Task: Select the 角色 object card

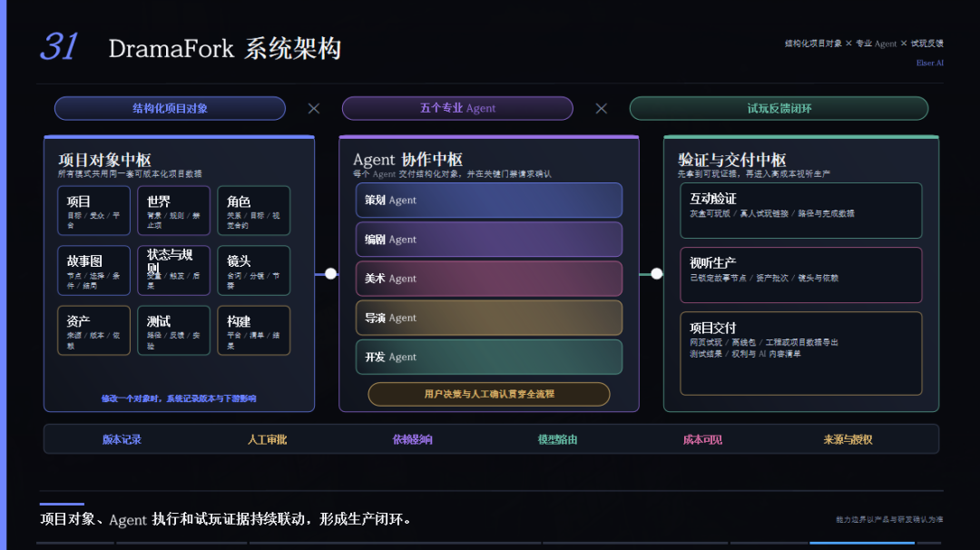Action: coord(254,211)
